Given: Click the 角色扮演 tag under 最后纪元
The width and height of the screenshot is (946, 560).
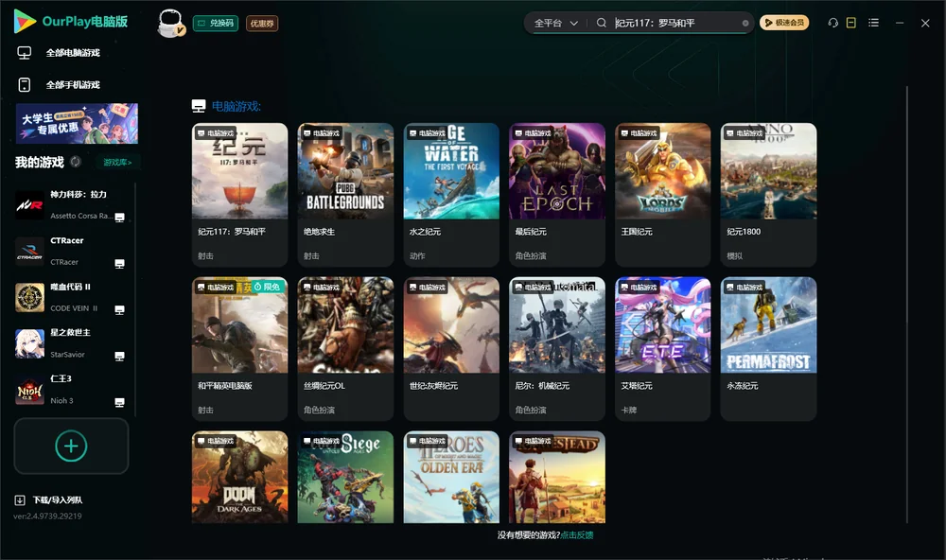Looking at the screenshot, I should (x=531, y=255).
